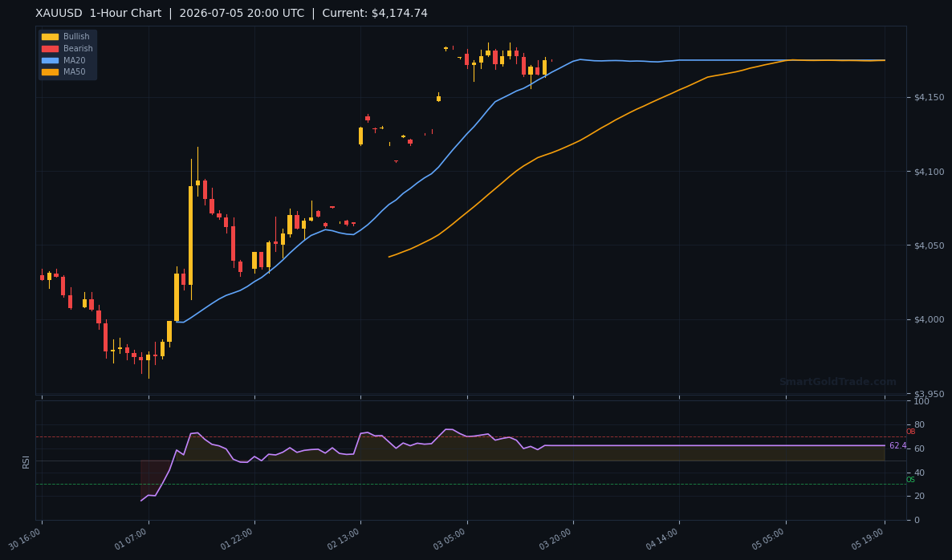Click the red 'OB' overbought label
The height and width of the screenshot is (560, 952).
click(x=910, y=432)
